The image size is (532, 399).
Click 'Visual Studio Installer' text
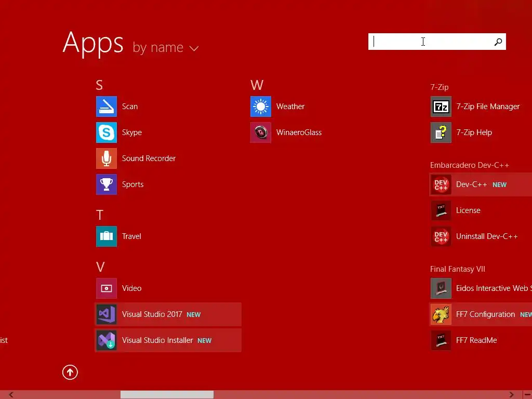click(157, 340)
